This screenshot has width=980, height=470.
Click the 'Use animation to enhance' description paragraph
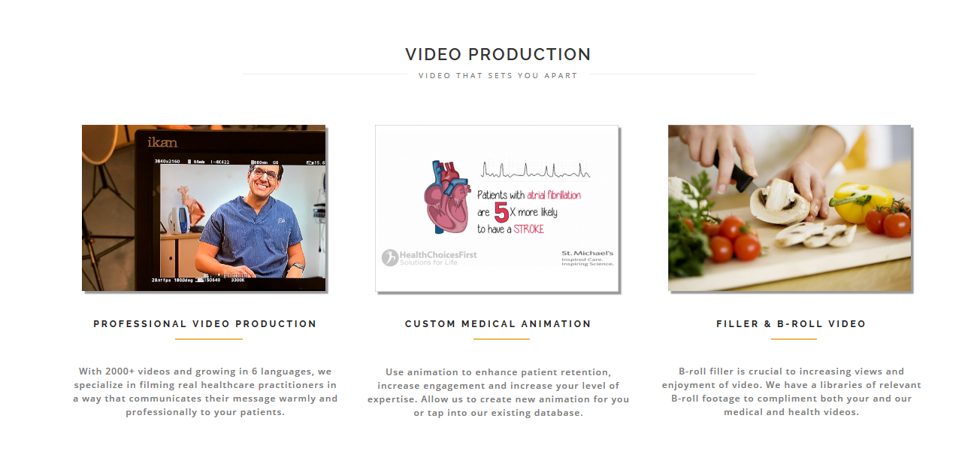point(498,393)
